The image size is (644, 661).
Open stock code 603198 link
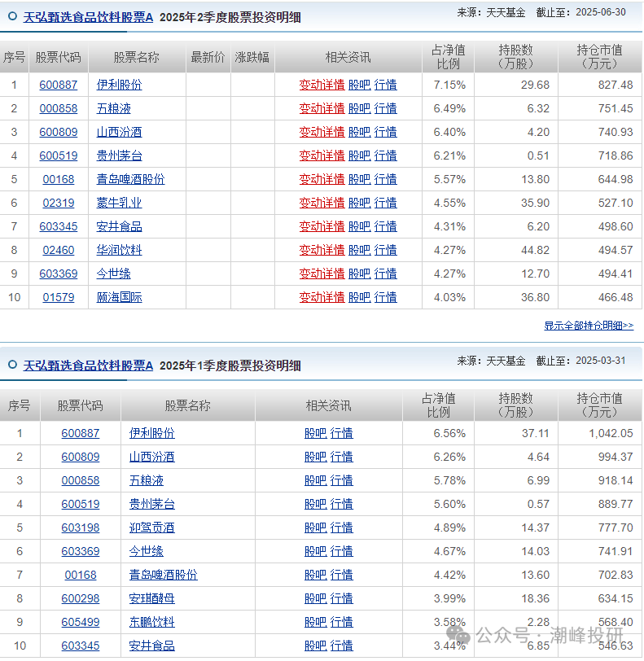80,527
